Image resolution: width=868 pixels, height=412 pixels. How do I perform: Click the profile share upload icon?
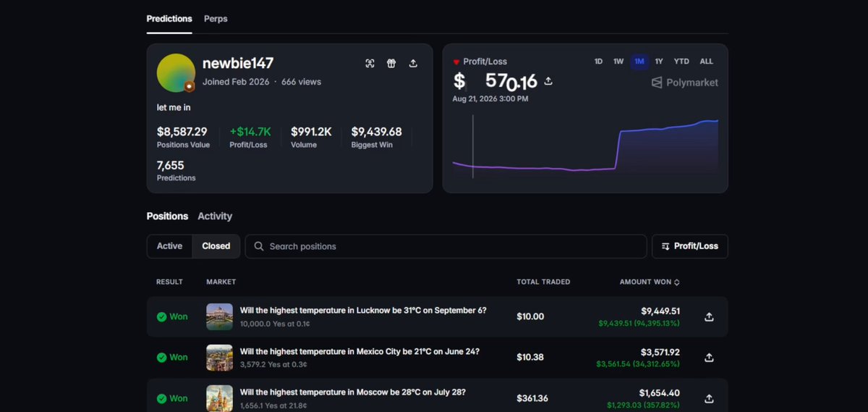[413, 64]
